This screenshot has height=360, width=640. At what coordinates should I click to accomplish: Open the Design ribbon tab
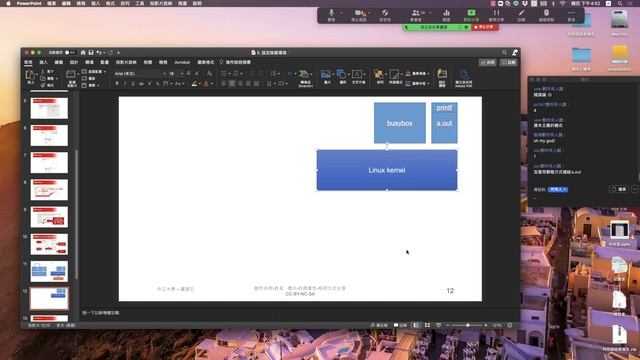(x=74, y=62)
